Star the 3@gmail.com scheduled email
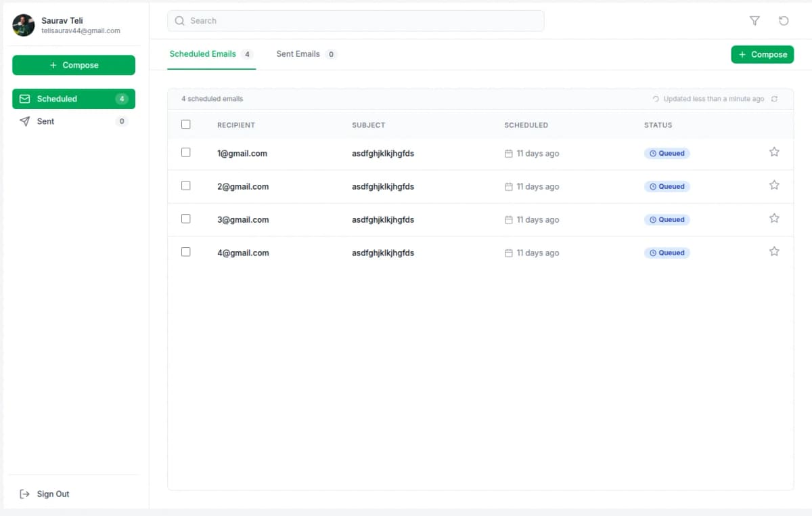The width and height of the screenshot is (812, 516). (x=774, y=218)
